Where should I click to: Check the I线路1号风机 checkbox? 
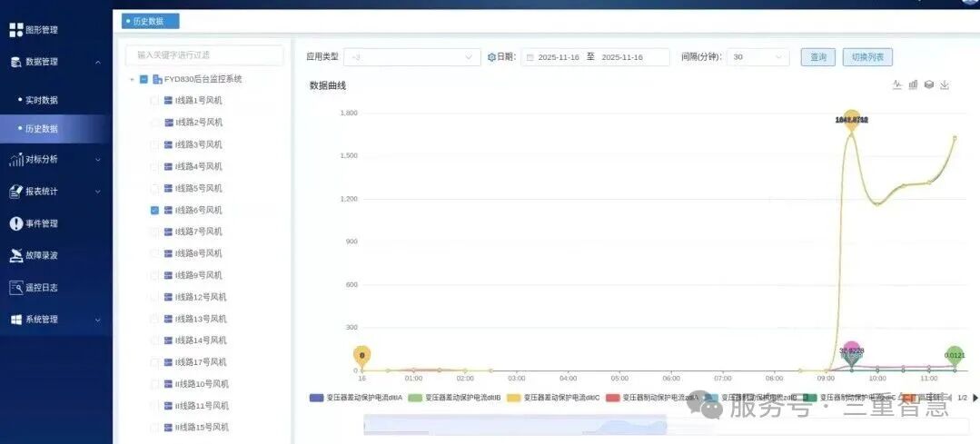154,101
